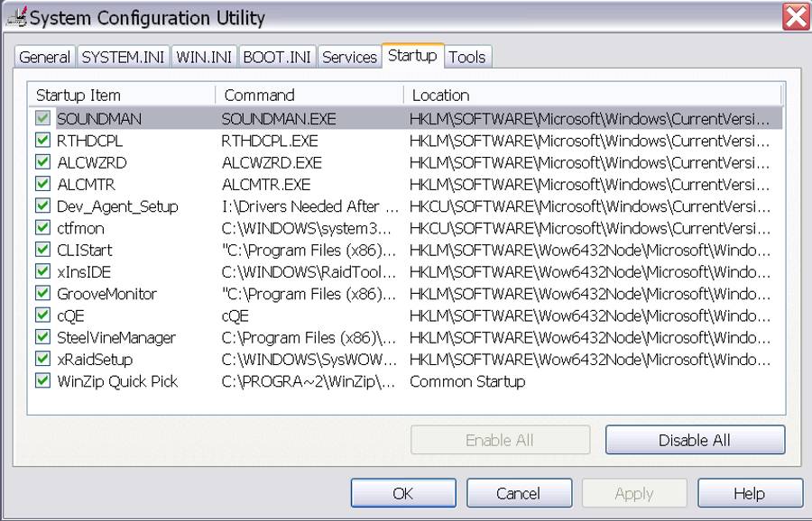The width and height of the screenshot is (812, 521).
Task: Uncheck the SOUNDMAN startup item
Action: pyautogui.click(x=42, y=118)
